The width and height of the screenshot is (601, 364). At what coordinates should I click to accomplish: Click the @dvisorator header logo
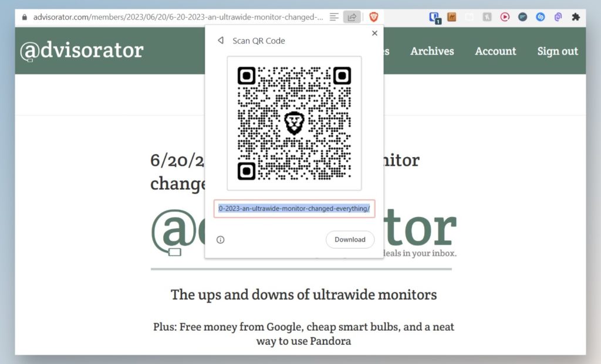82,51
